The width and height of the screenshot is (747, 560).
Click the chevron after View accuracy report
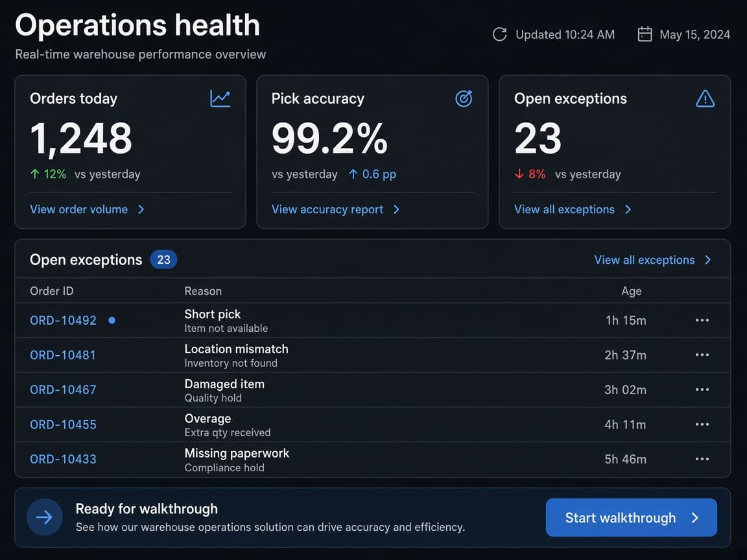(396, 209)
